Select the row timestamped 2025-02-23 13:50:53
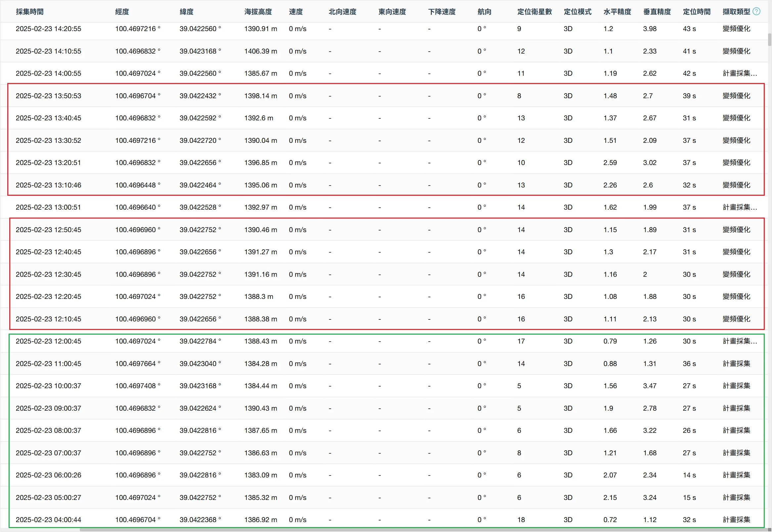The image size is (772, 532). point(48,96)
